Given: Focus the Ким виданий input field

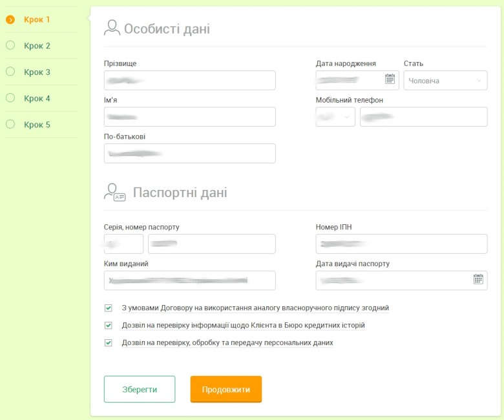Looking at the screenshot, I should pos(189,280).
